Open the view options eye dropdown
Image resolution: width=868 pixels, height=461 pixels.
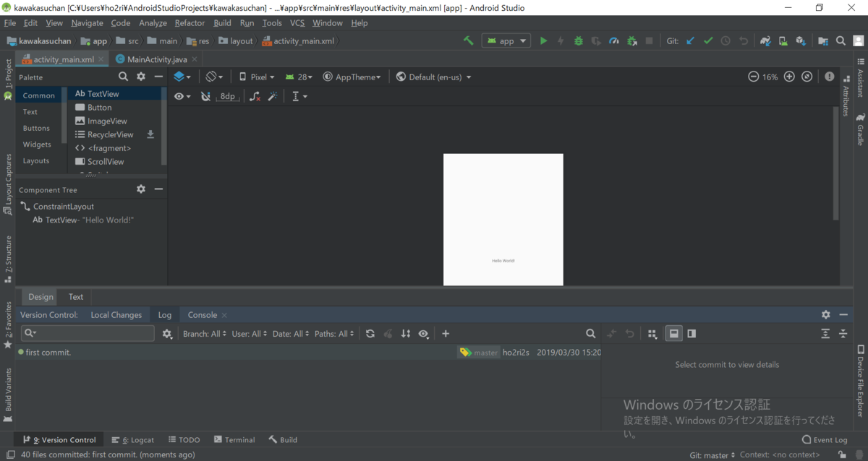182,96
